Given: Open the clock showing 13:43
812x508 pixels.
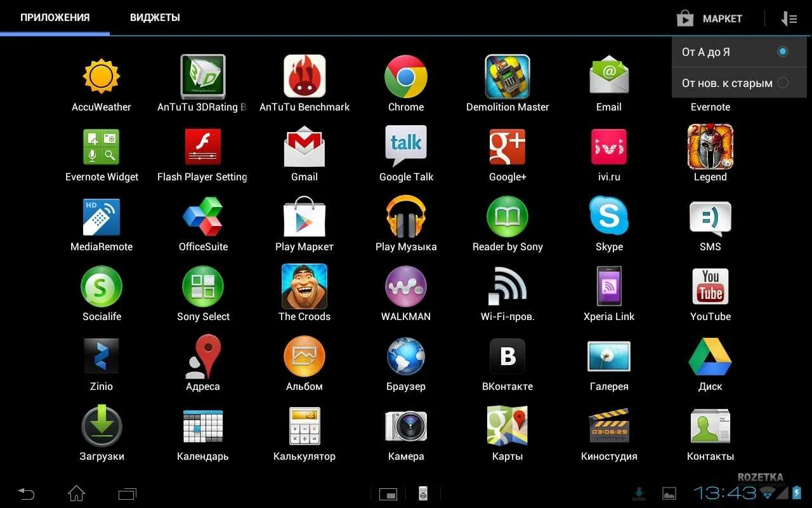Looking at the screenshot, I should point(724,493).
